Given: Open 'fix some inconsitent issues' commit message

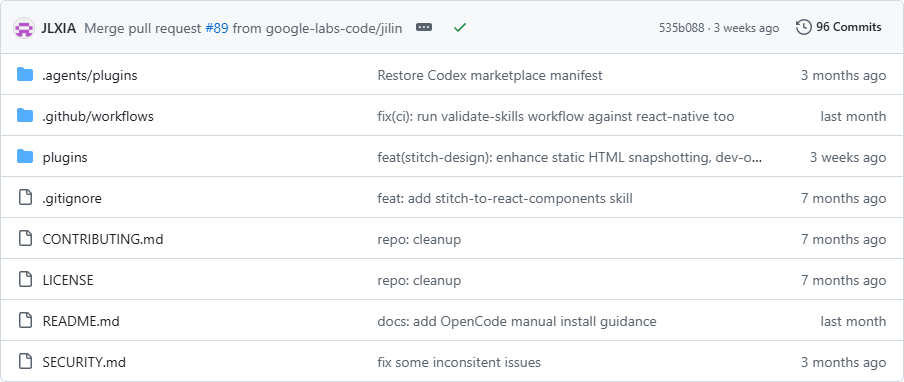Looking at the screenshot, I should click(459, 362).
